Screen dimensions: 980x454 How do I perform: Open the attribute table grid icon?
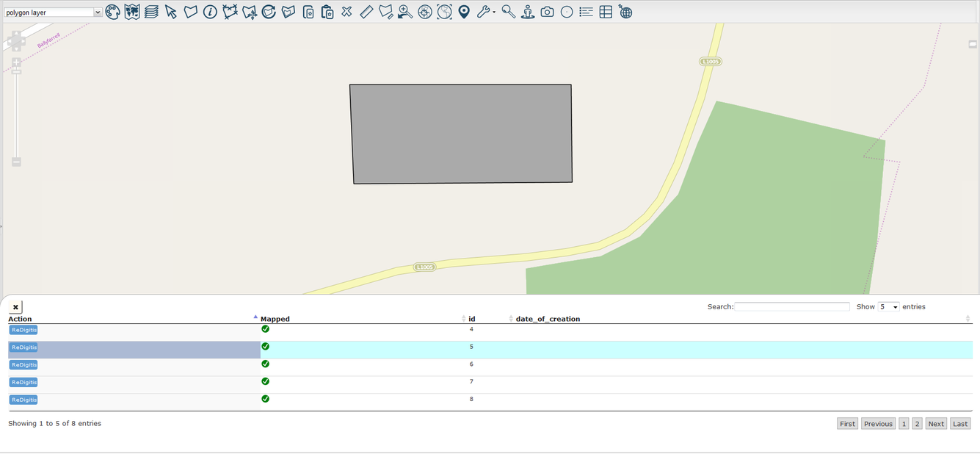(606, 12)
